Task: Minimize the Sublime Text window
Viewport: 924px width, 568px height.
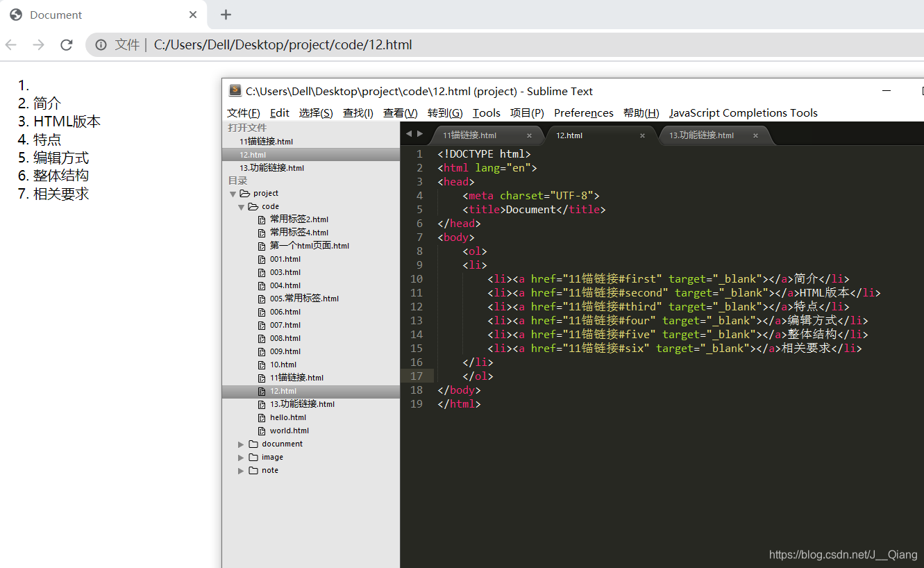Action: (x=887, y=91)
